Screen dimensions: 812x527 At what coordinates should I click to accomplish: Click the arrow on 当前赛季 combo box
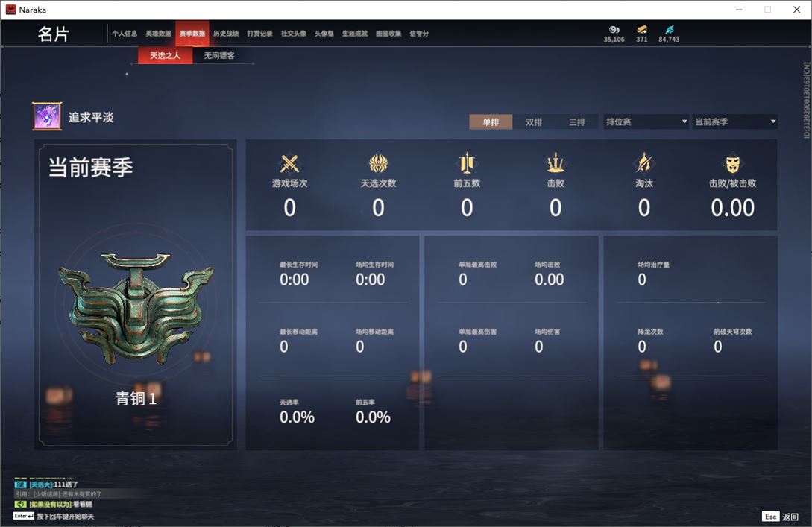773,122
